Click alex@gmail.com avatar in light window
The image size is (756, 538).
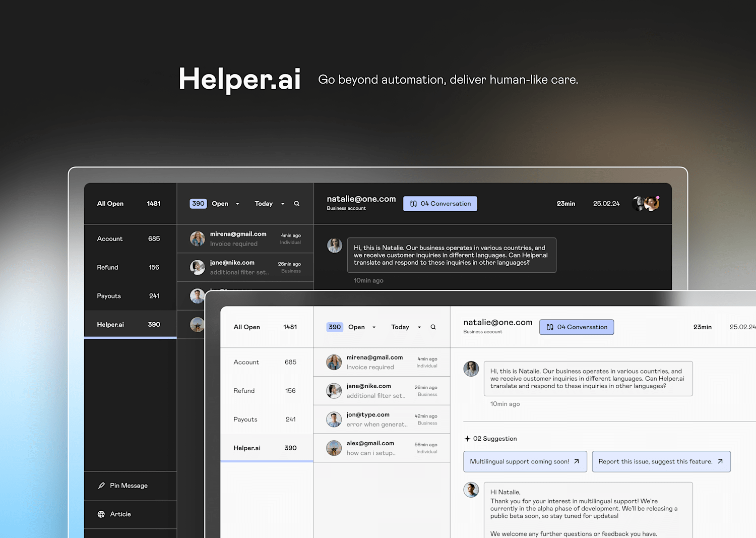[x=334, y=448]
